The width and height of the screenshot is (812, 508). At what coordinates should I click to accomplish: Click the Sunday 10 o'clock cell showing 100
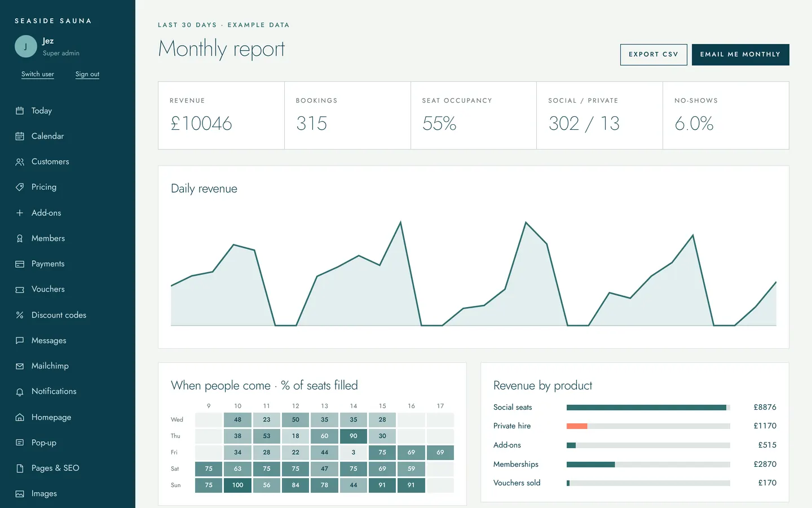(238, 485)
